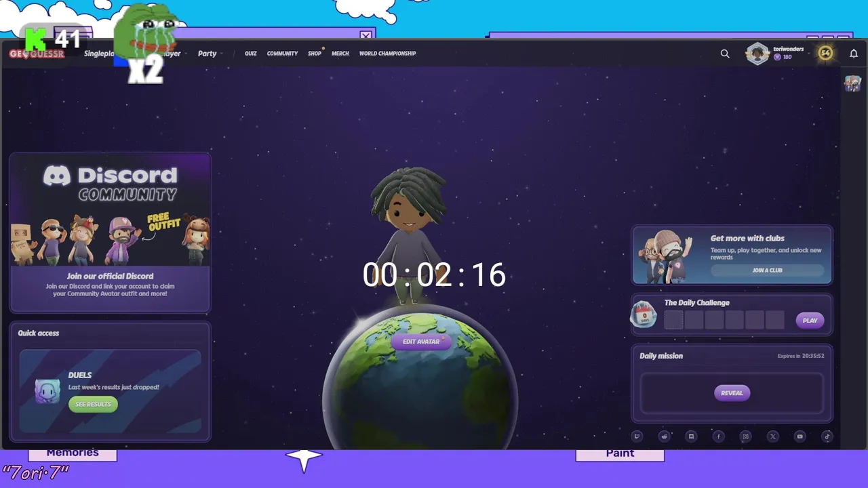Go to Community section
The width and height of the screenshot is (868, 488).
click(282, 54)
